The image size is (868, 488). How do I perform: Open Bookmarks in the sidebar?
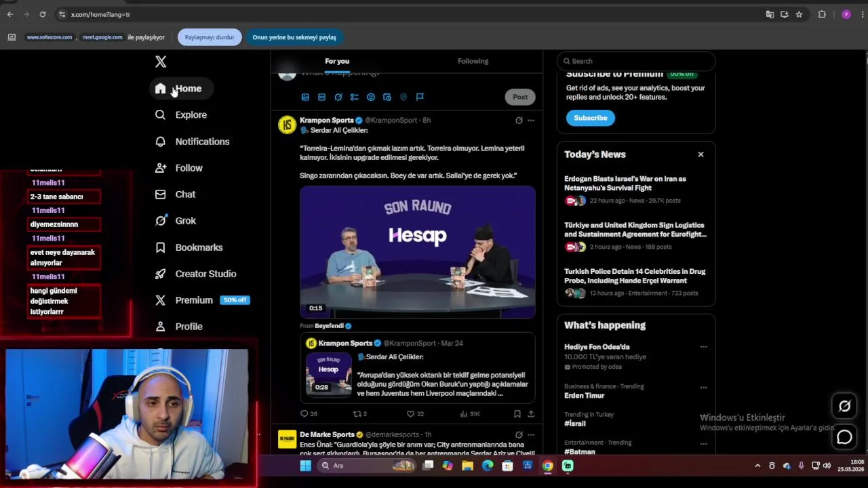click(x=189, y=247)
